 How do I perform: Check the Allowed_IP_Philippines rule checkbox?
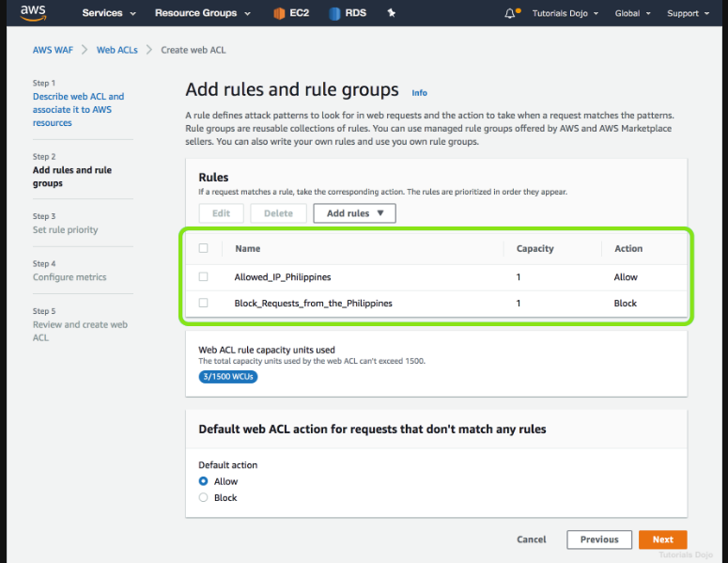click(x=203, y=277)
